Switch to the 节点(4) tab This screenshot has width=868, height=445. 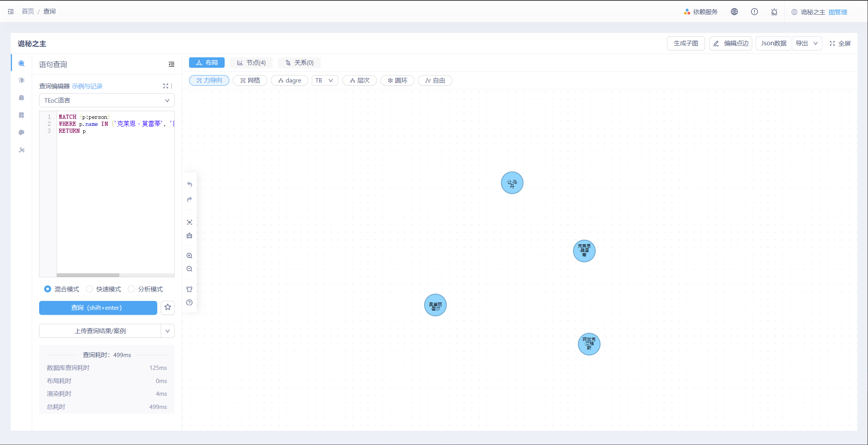[x=251, y=63]
